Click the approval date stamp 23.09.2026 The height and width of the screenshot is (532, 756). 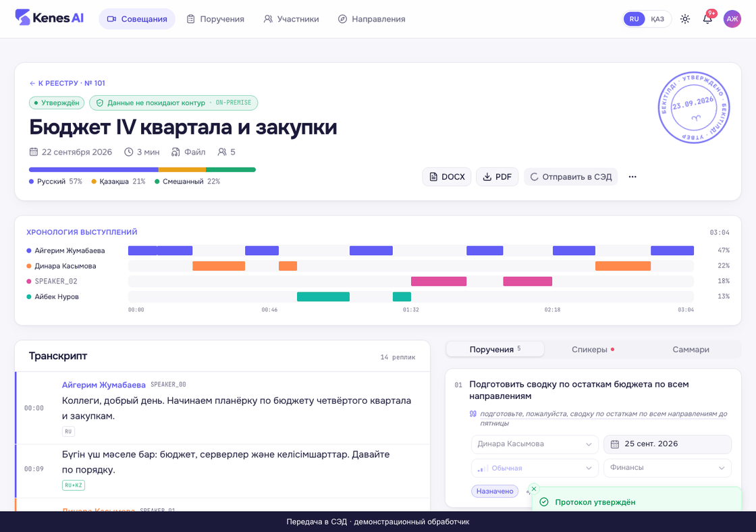693,107
